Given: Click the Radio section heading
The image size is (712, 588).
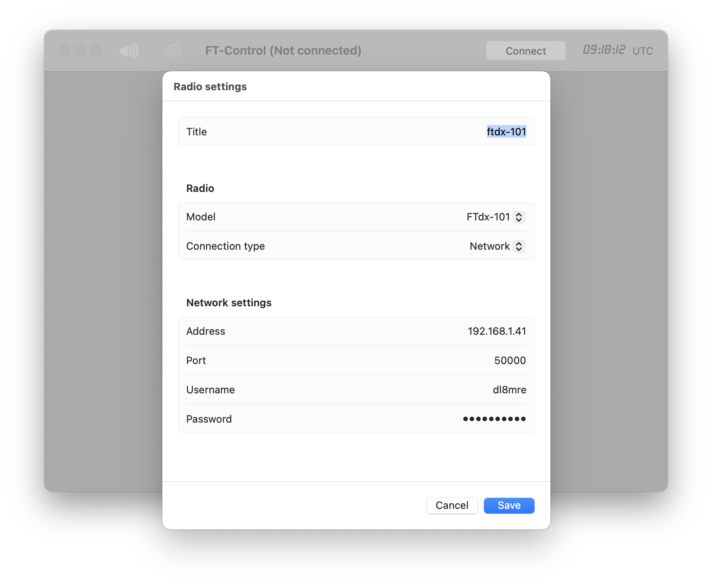Looking at the screenshot, I should tap(200, 188).
